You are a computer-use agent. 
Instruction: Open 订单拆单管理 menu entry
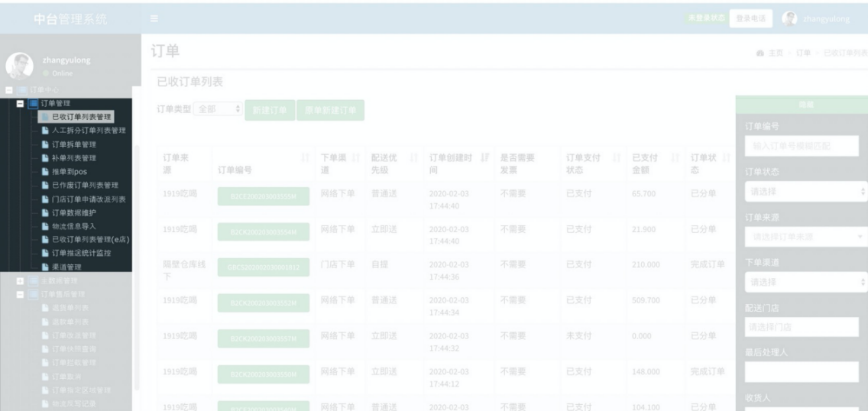73,144
